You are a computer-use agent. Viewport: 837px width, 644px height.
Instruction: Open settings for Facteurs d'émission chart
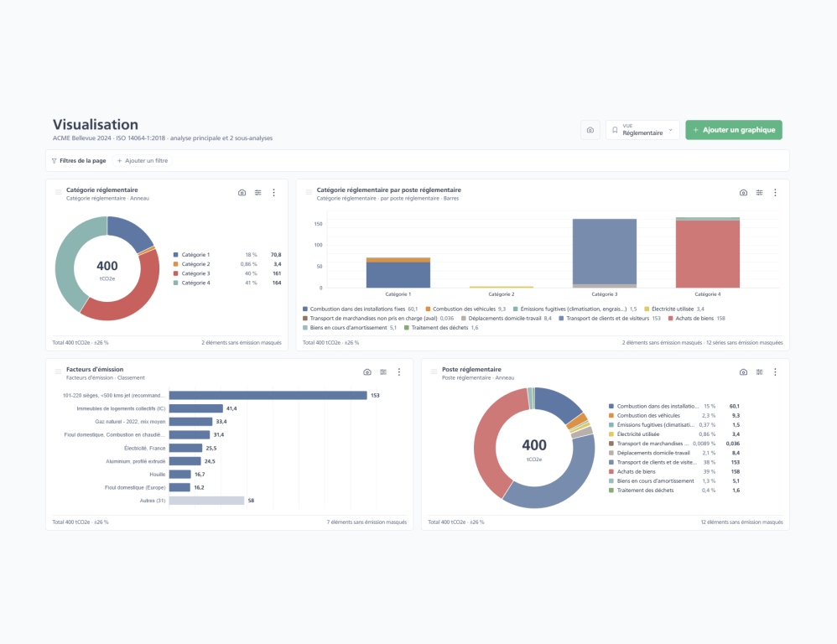click(x=383, y=371)
